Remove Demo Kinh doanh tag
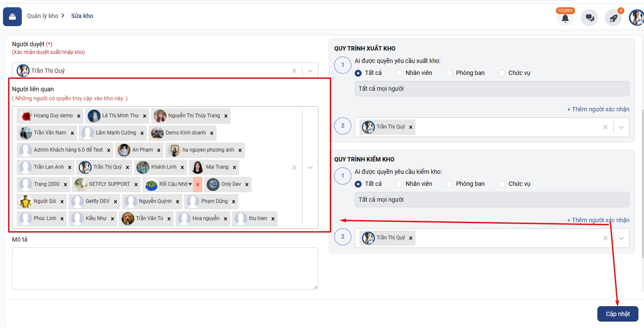Viewport: 644px width, 328px height. 212,133
